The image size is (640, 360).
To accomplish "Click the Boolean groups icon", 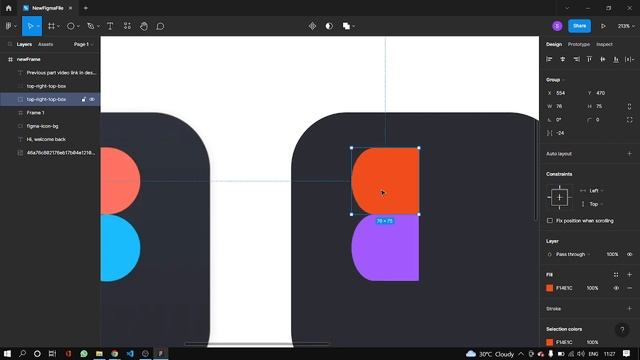I will [x=346, y=26].
